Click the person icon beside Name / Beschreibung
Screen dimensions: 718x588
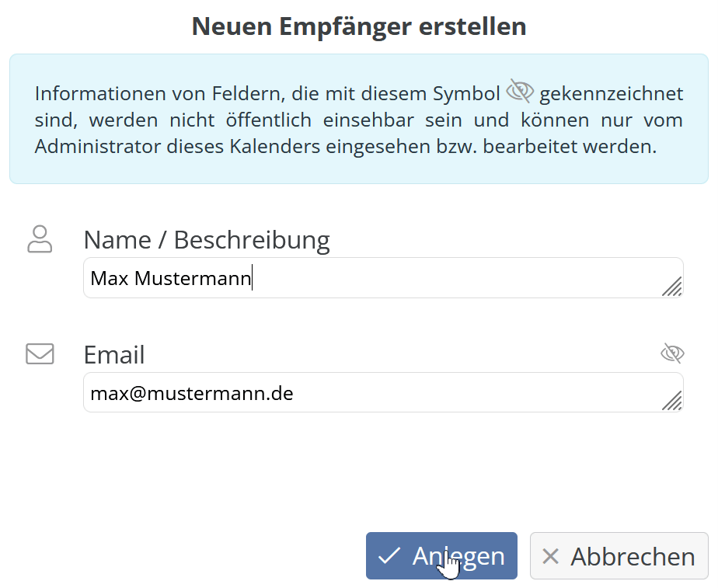[x=40, y=239]
